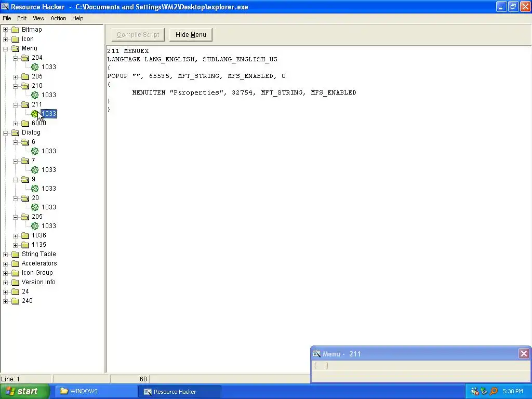Expand the Bitmap tree node
The width and height of the screenshot is (532, 399).
coord(5,30)
